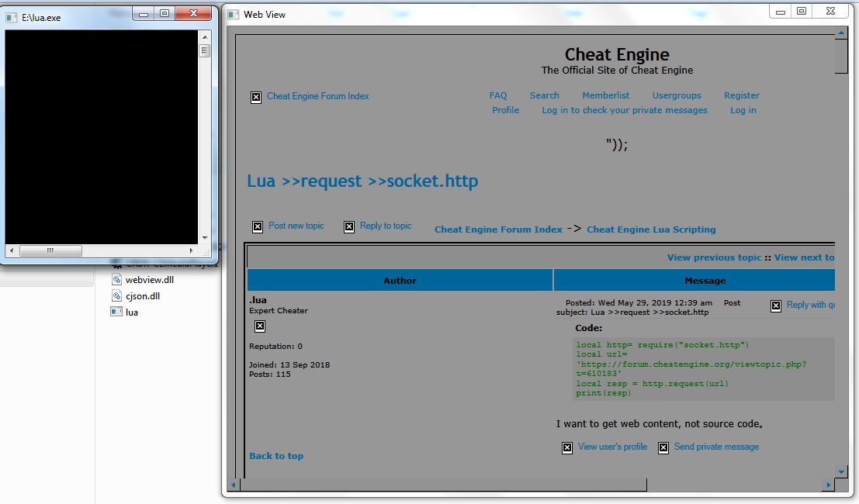Viewport: 859px width, 504px height.
Task: Open breadcrumb Cheat Engine Forum Index link
Action: pos(498,230)
